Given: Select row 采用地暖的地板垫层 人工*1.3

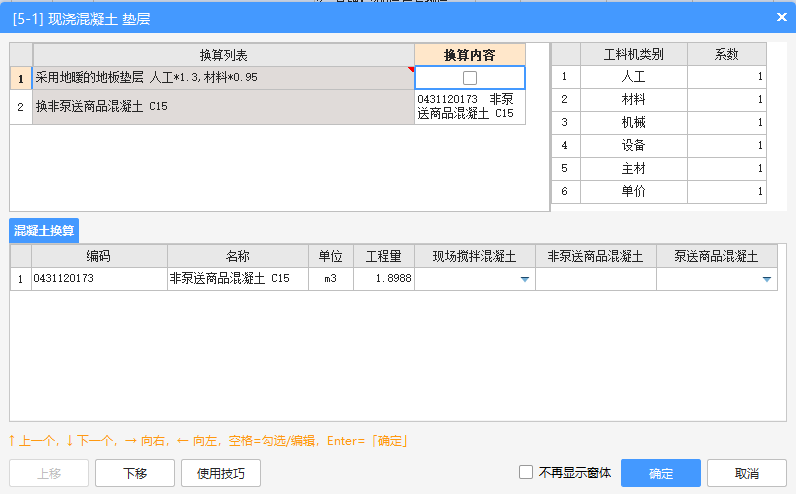Looking at the screenshot, I should tap(223, 78).
